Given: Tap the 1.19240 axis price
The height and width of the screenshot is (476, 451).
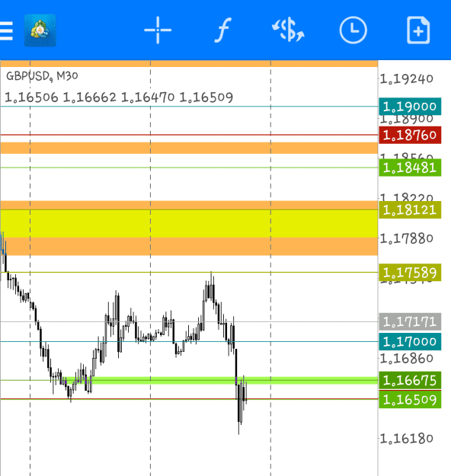Looking at the screenshot, I should click(x=406, y=79).
